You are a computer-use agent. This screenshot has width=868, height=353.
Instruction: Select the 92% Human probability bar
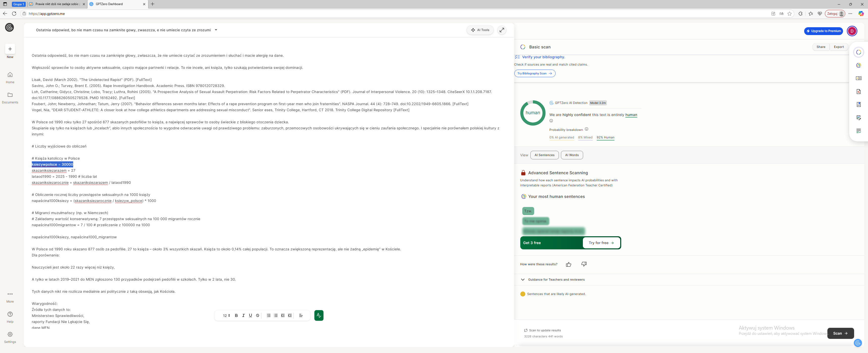point(605,137)
